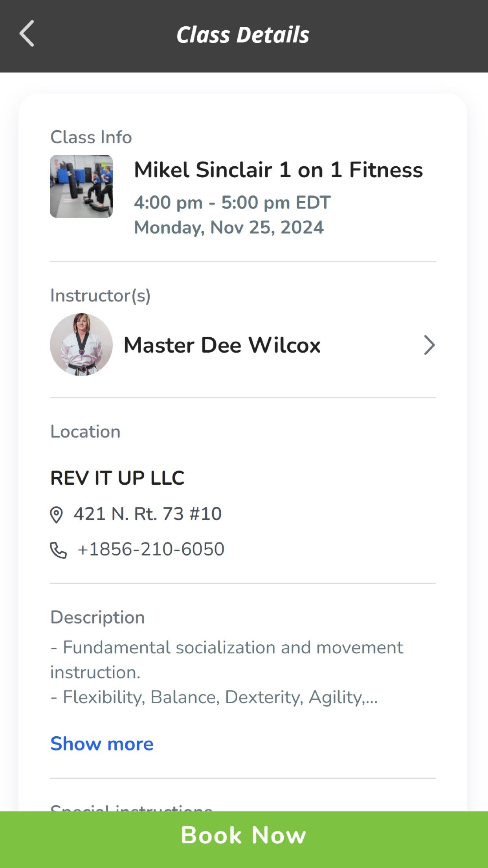Tap the REV IT UP LLC location name
Viewport: 488px width, 868px height.
pyautogui.click(x=117, y=478)
